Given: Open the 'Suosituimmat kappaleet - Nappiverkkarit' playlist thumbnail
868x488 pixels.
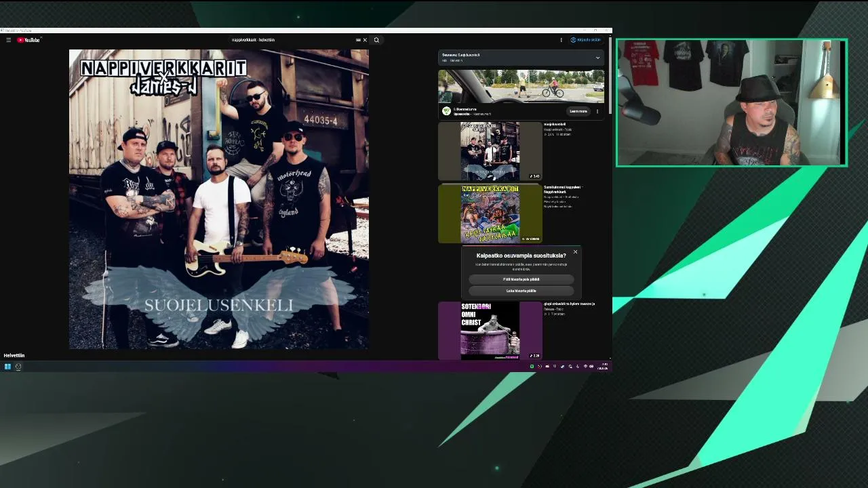Looking at the screenshot, I should tap(490, 213).
